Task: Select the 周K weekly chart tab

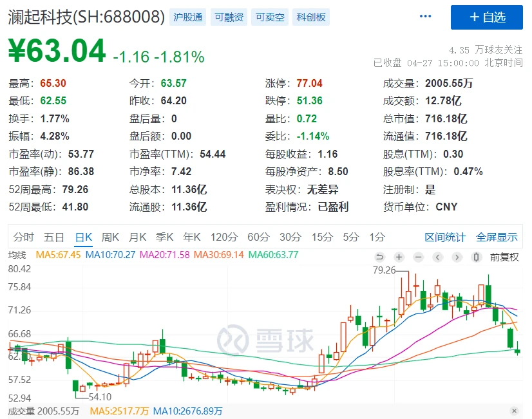Action: [x=110, y=237]
